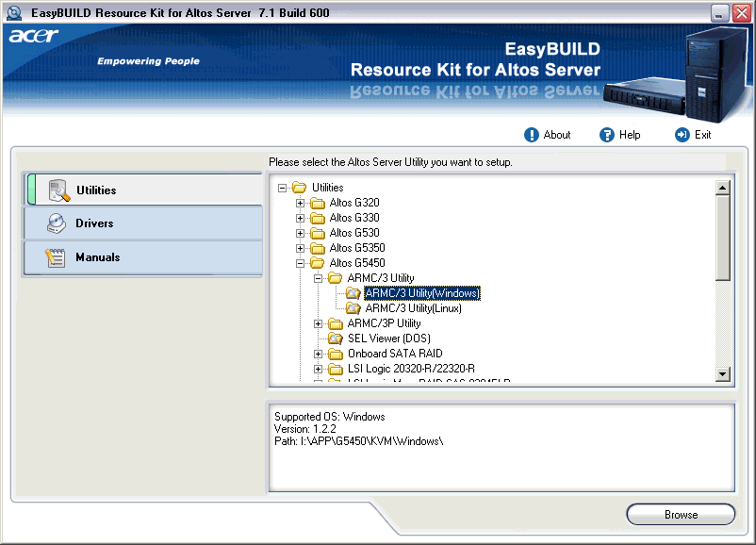
Task: Collapse the Utilities root tree node
Action: click(283, 188)
